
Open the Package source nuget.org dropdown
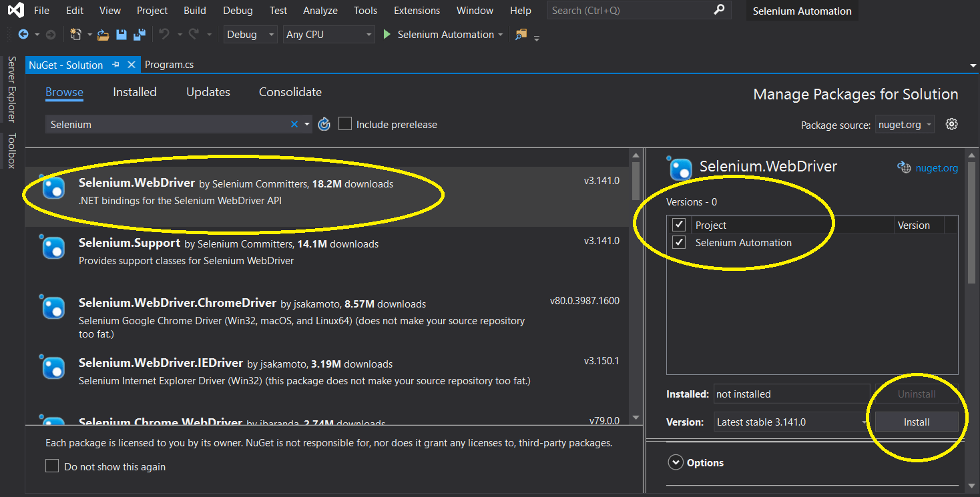(905, 125)
